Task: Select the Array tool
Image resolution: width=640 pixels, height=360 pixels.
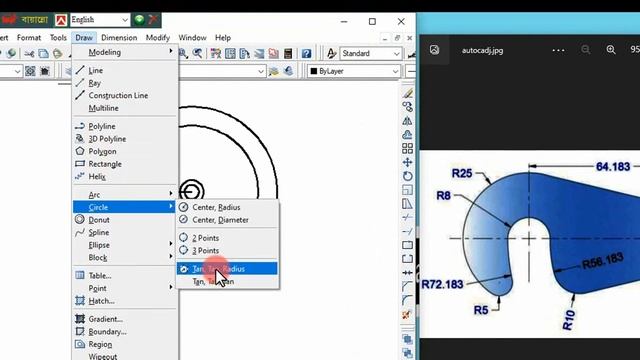Action: [x=407, y=149]
